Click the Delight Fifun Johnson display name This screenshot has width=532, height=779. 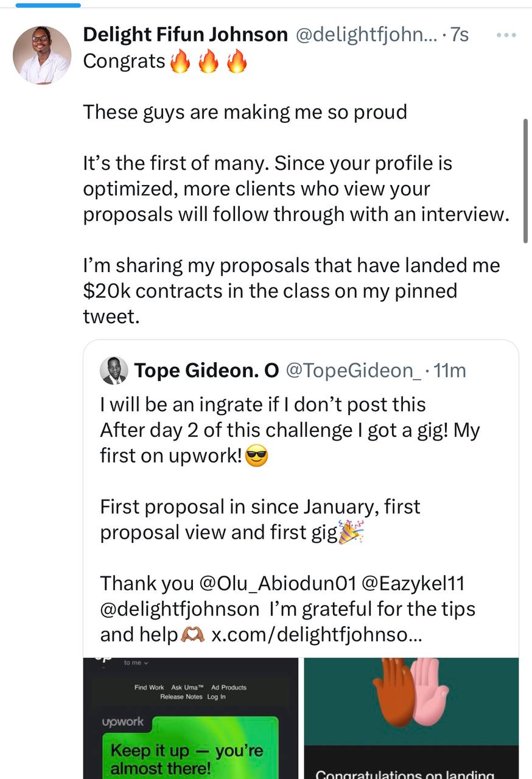pos(185,35)
